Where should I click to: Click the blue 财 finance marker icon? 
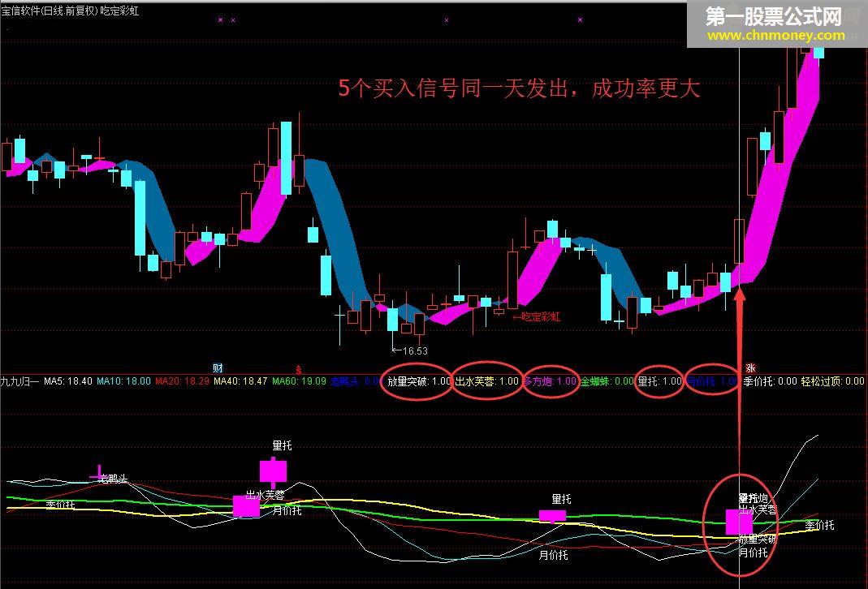point(218,368)
